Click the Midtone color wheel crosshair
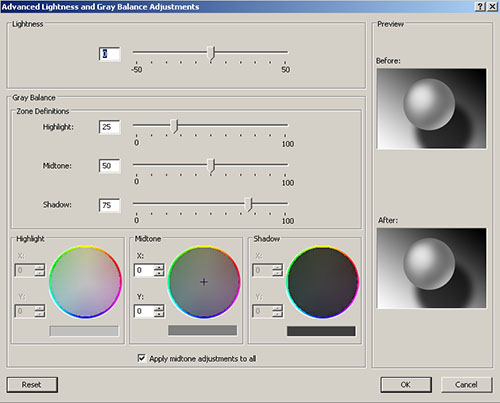500x403 pixels. click(204, 282)
